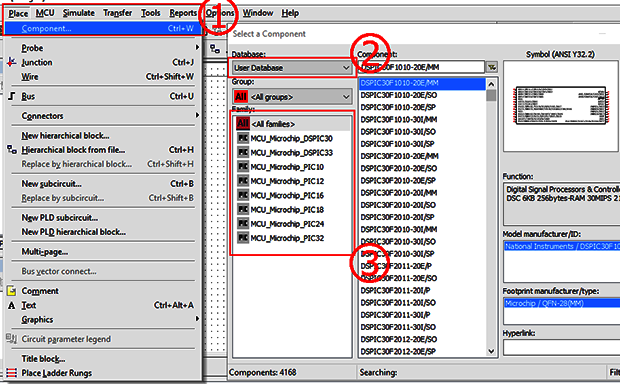This screenshot has height=384, width=620.
Task: Click Circuit parameter legend icon
Action: click(x=11, y=339)
